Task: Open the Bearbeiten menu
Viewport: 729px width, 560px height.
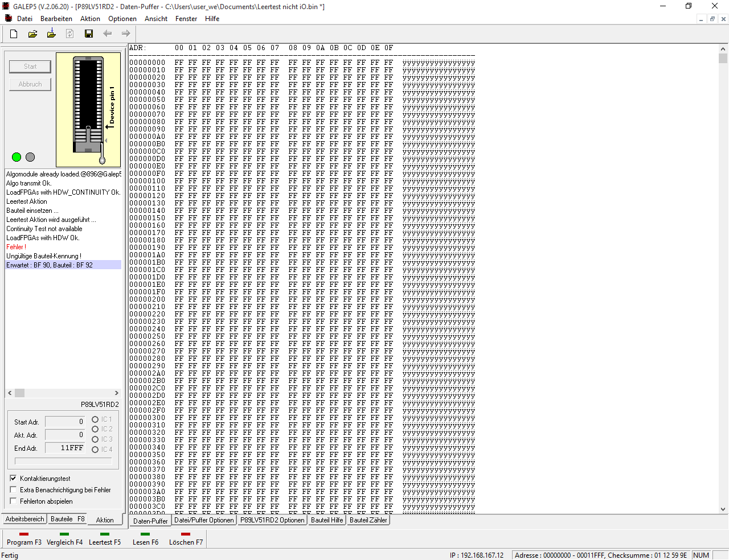Action: (x=56, y=19)
